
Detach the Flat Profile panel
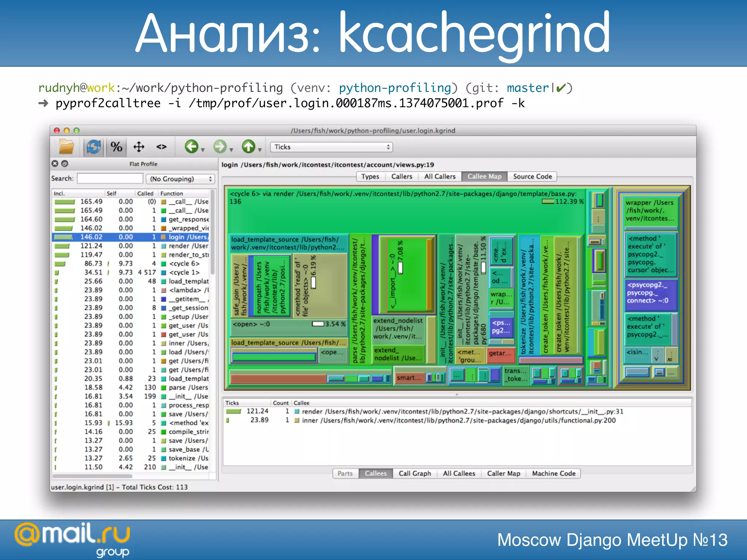(x=65, y=164)
